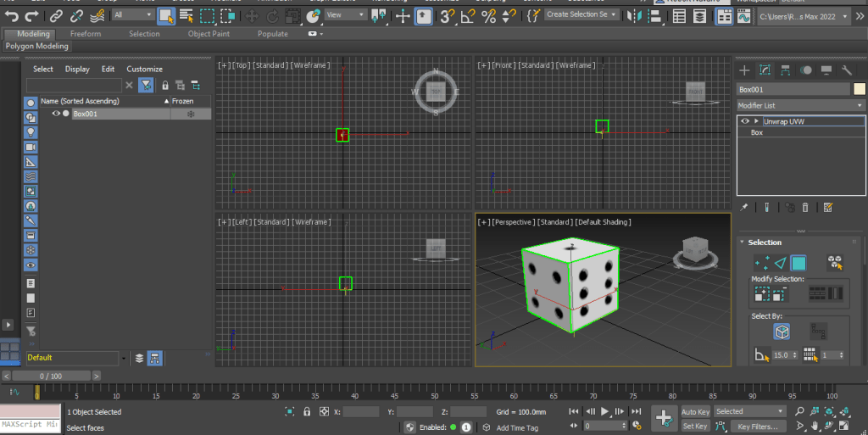This screenshot has width=868, height=435.
Task: Click the Undo arrow in the toolbar
Action: 11,15
